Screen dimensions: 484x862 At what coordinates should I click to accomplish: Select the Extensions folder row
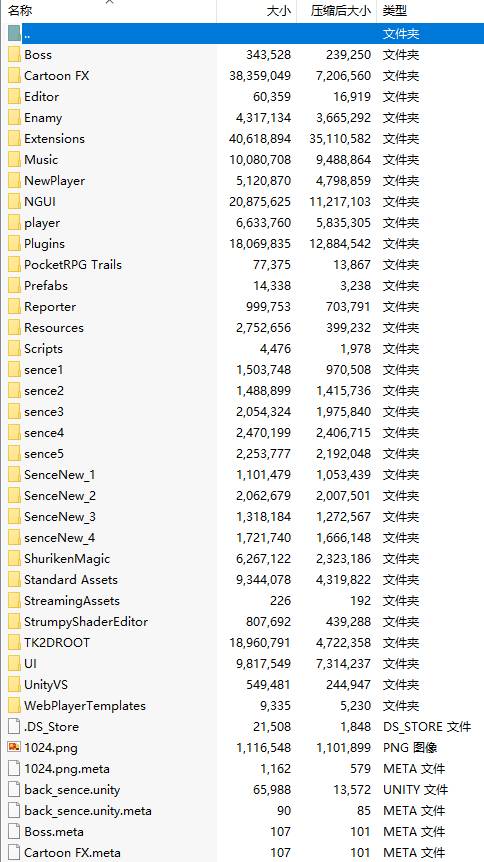click(x=242, y=139)
